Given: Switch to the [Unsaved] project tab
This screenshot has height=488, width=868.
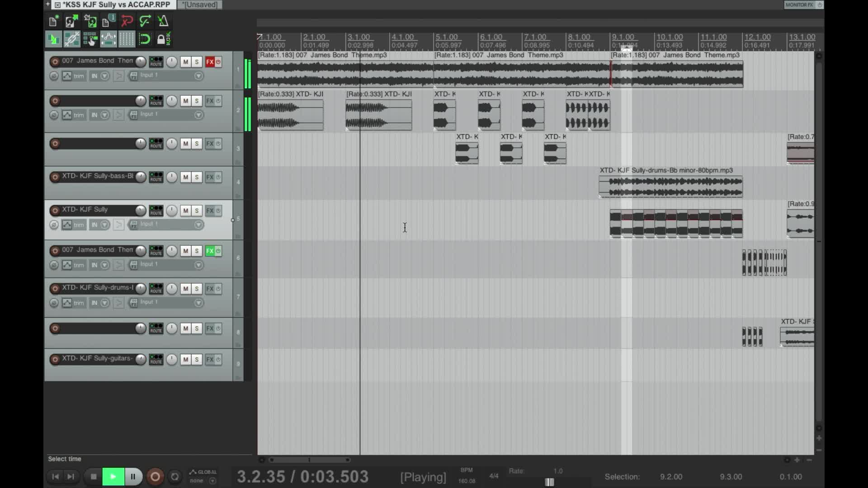Looking at the screenshot, I should (200, 5).
